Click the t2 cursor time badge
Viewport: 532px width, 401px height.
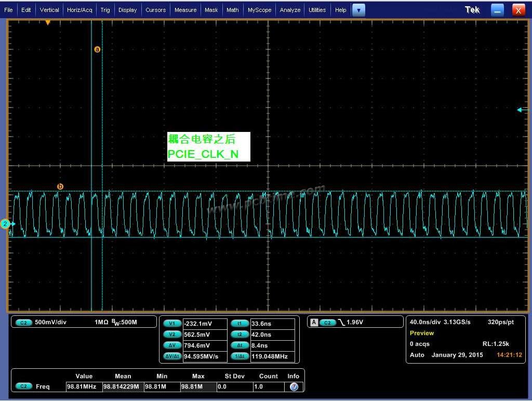pos(240,335)
